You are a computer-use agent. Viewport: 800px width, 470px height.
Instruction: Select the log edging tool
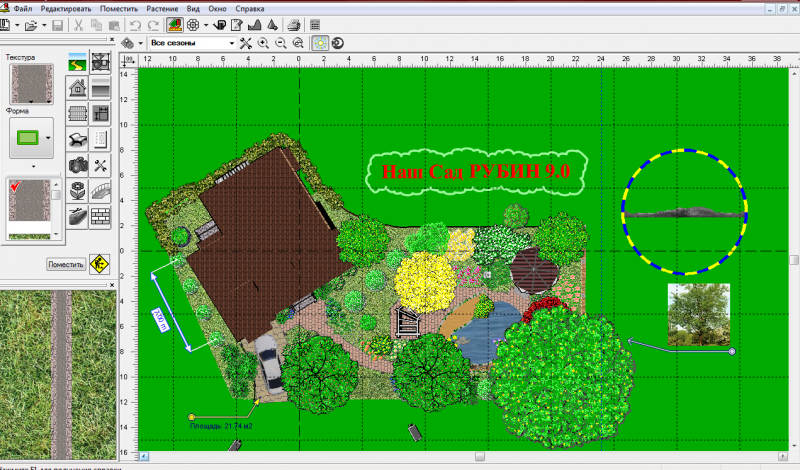click(x=78, y=216)
